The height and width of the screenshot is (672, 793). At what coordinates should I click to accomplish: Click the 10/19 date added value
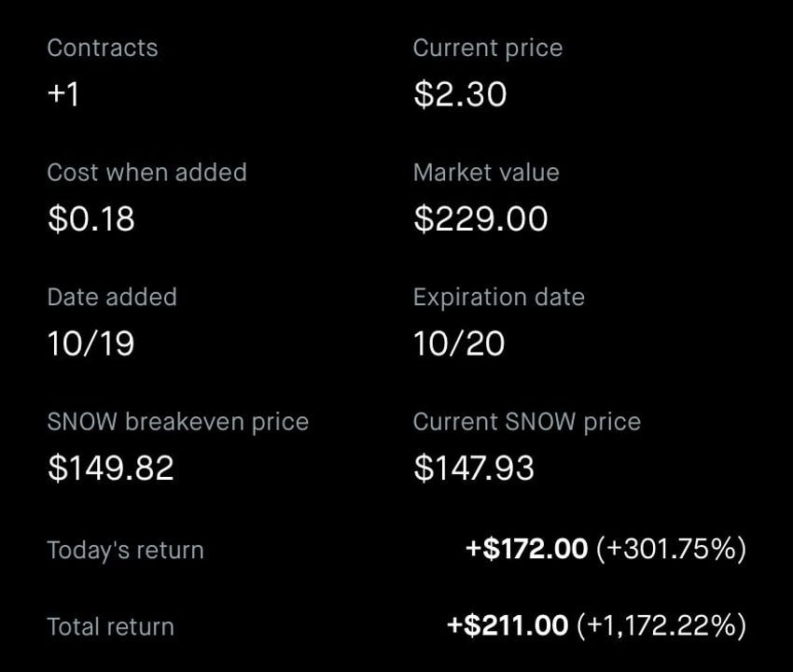click(90, 343)
